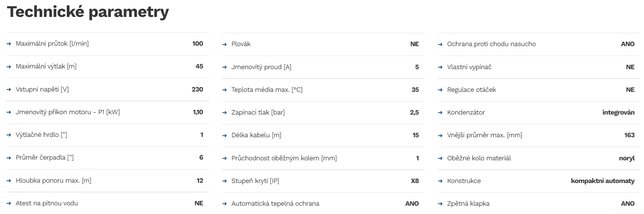
Task: Select the kompaktní automaty value text
Action: point(603,181)
